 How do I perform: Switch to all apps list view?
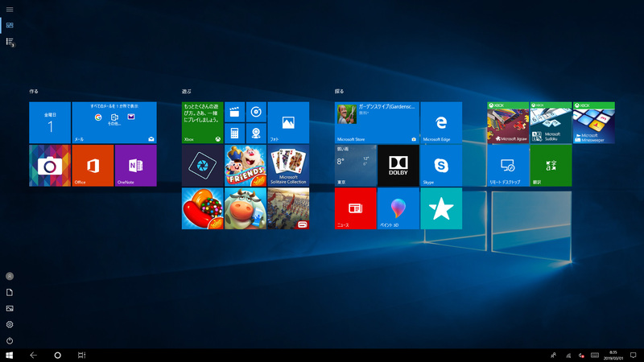coord(10,42)
